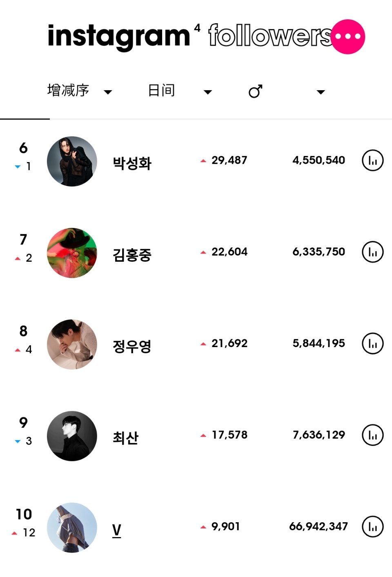This screenshot has width=392, height=577.
Task: Select the male gender symbol filter
Action: coord(256,91)
